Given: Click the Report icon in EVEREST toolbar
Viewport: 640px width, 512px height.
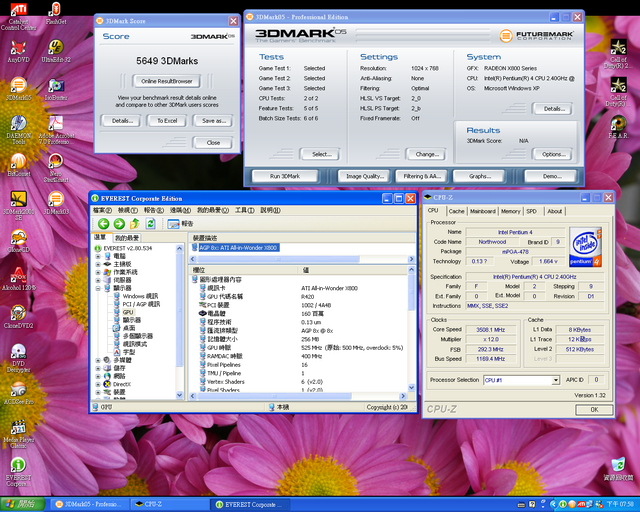Looking at the screenshot, I should (180, 224).
